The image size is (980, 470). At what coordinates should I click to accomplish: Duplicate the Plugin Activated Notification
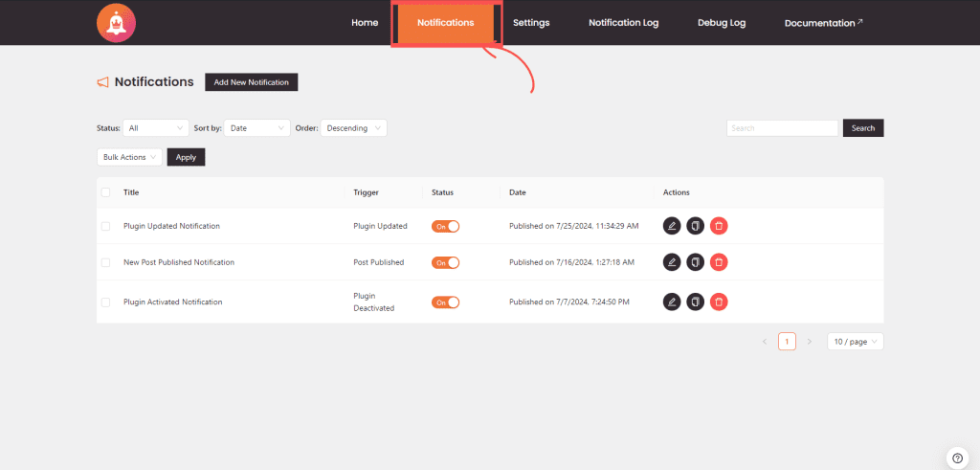click(x=696, y=302)
